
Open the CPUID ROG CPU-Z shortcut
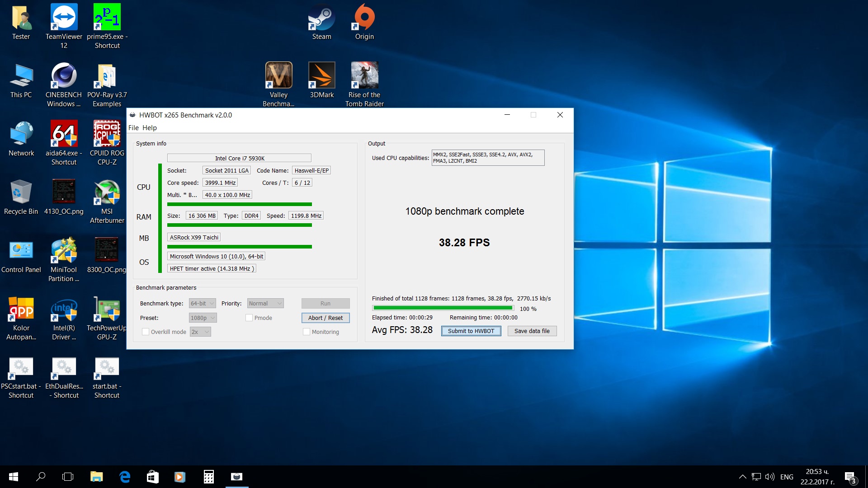[x=107, y=143]
